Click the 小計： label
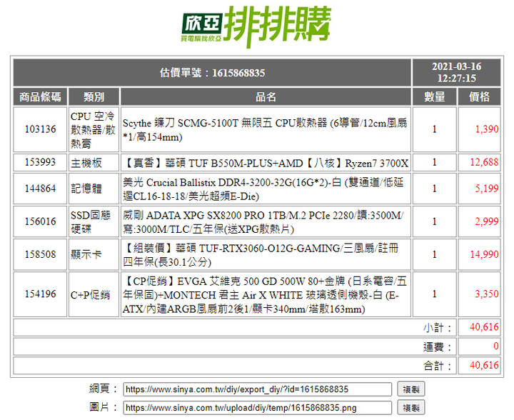Viewport: 514px width, 420px height. click(x=438, y=327)
